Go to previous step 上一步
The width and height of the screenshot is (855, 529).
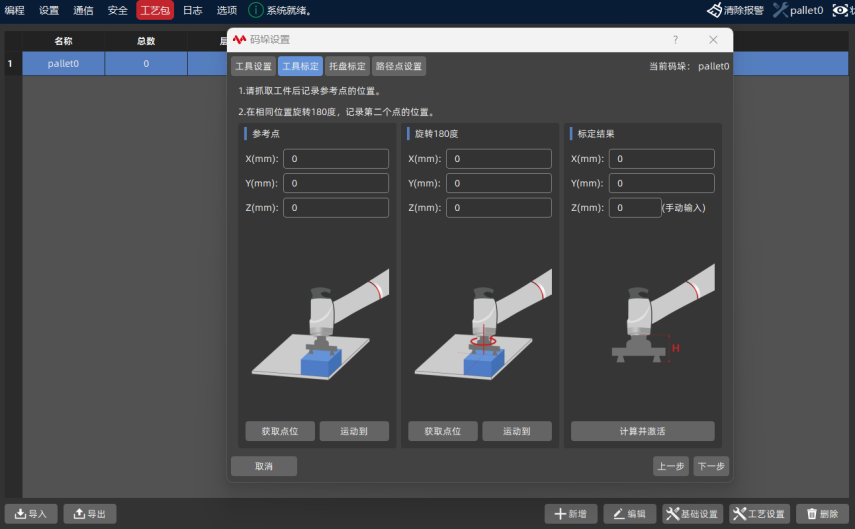pyautogui.click(x=671, y=466)
